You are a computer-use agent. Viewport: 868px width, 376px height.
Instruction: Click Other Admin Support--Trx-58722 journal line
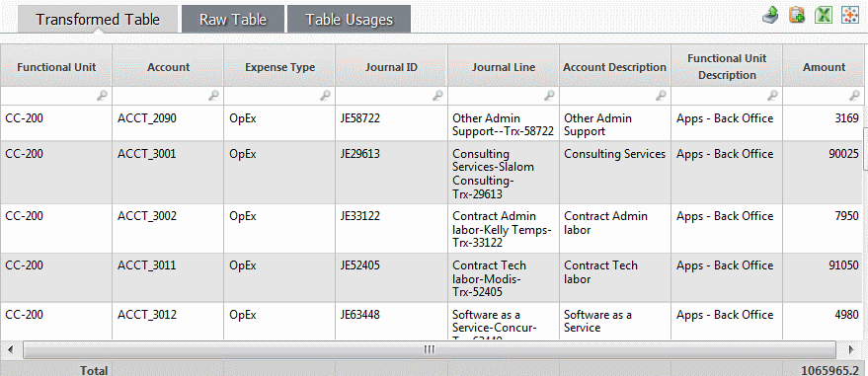[504, 124]
